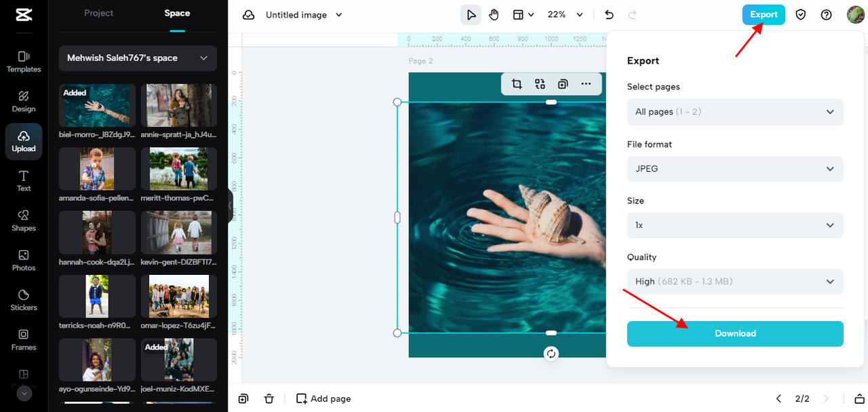This screenshot has width=868, height=412.
Task: Click the cloud save status icon
Action: [x=249, y=15]
